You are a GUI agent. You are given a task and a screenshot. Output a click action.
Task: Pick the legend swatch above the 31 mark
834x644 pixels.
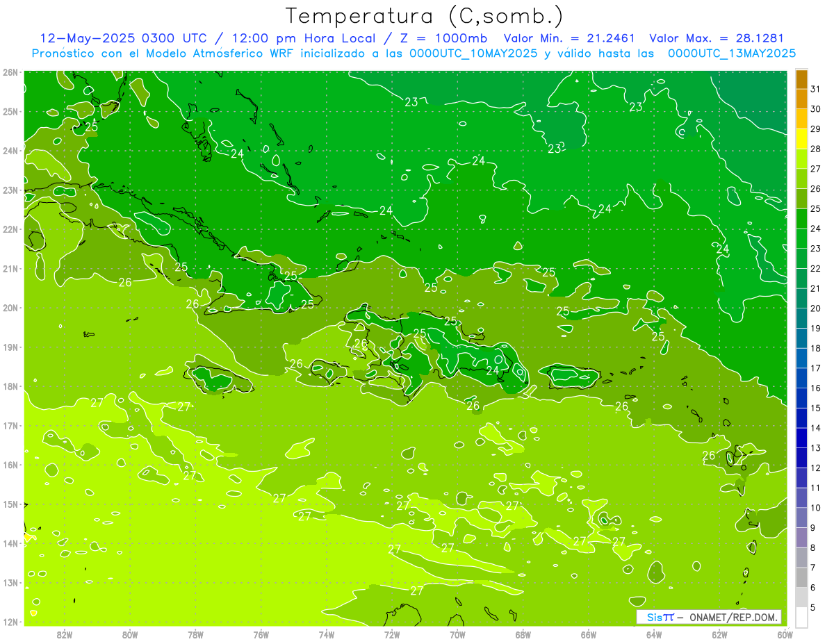click(801, 79)
